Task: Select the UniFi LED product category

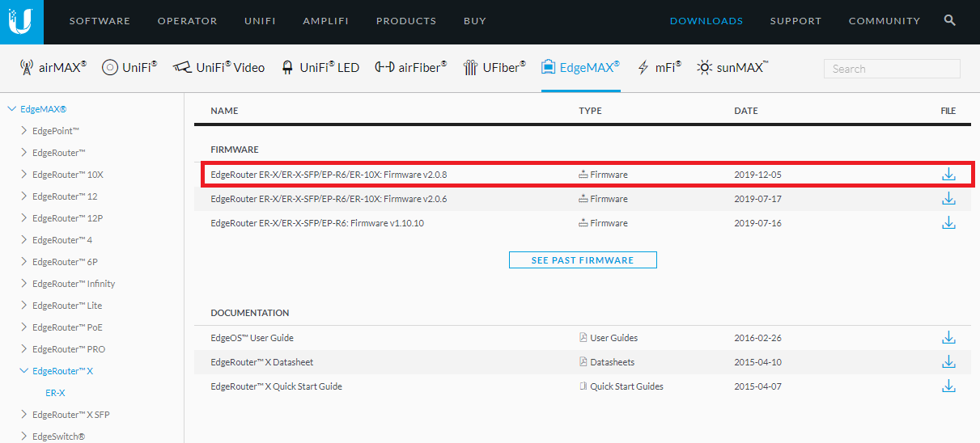Action: click(x=320, y=68)
